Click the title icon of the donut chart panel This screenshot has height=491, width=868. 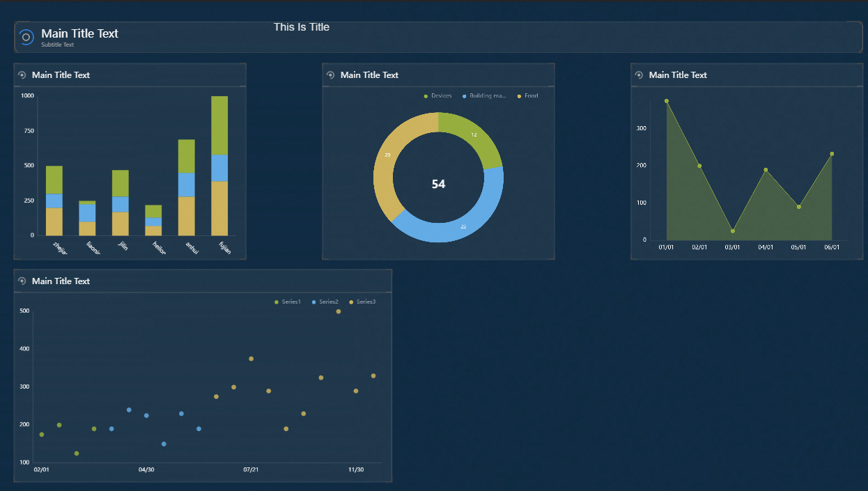tap(331, 75)
